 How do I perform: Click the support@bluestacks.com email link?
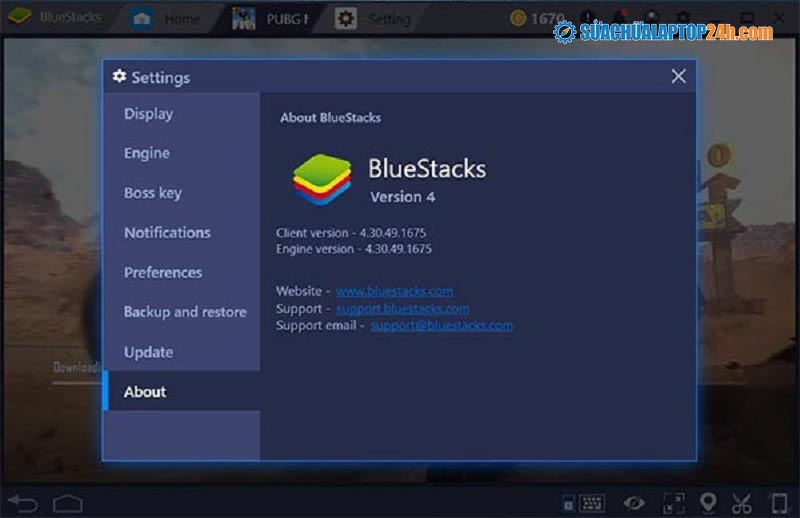441,325
